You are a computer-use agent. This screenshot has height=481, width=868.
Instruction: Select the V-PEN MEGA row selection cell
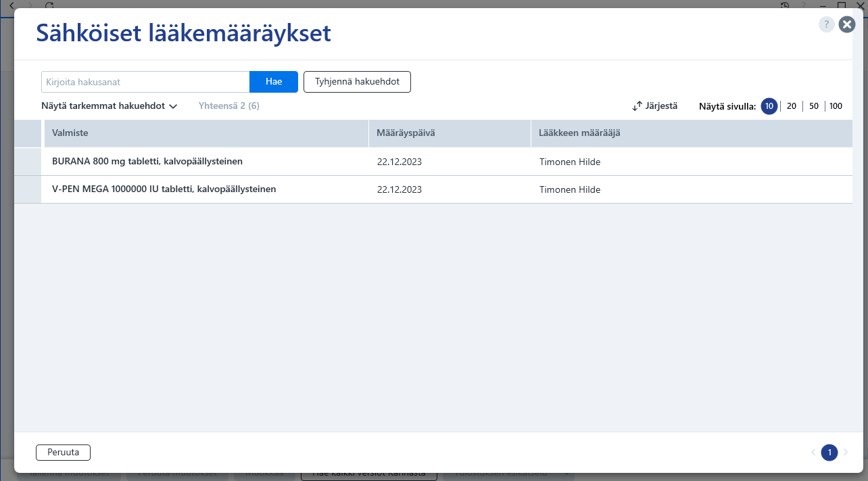pos(29,189)
